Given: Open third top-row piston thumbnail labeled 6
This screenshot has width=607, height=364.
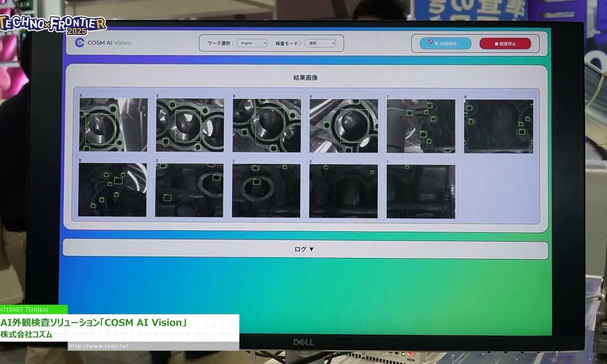Looking at the screenshot, I should tap(267, 125).
